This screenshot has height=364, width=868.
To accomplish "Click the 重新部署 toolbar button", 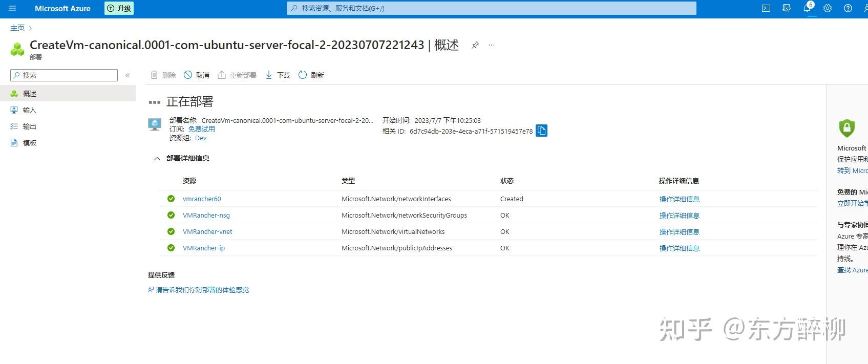I will [x=237, y=75].
